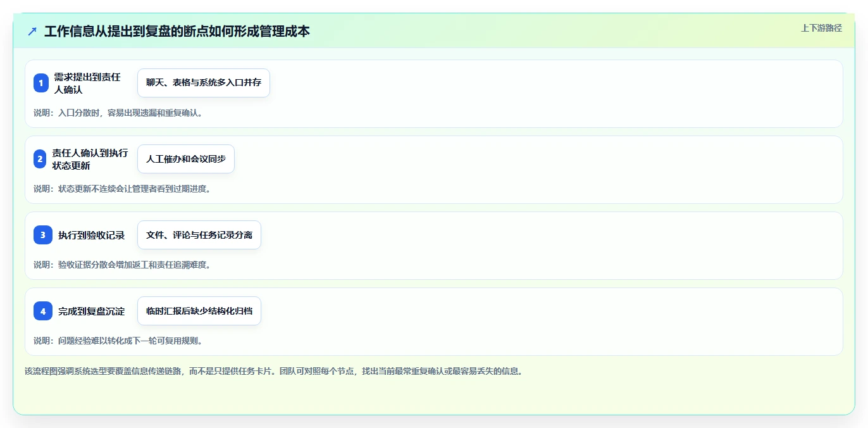Select the 临时汇报后缺少结构化归档 chip
This screenshot has height=428, width=868.
click(x=199, y=311)
